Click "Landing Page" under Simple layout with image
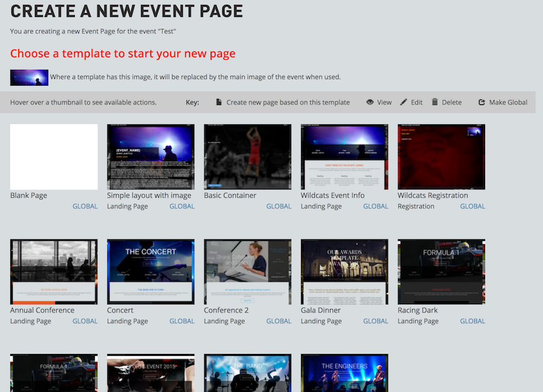This screenshot has width=543, height=392. click(127, 206)
